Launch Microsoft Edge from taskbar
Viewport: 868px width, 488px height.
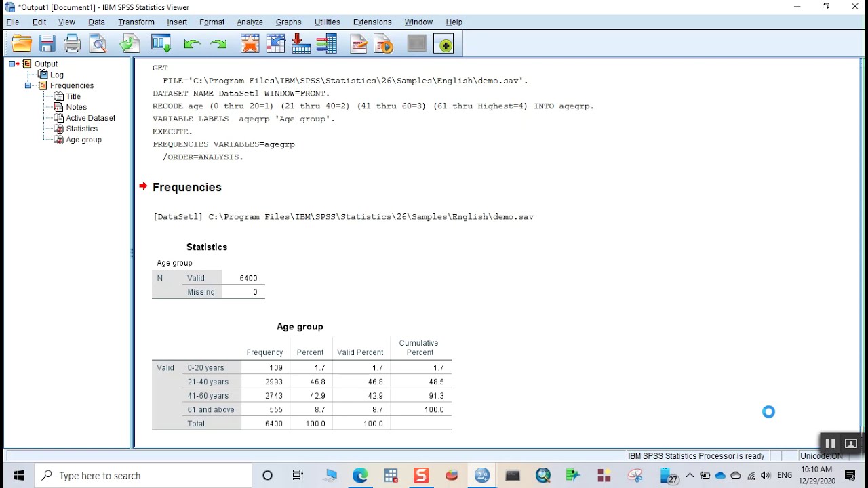click(x=360, y=476)
